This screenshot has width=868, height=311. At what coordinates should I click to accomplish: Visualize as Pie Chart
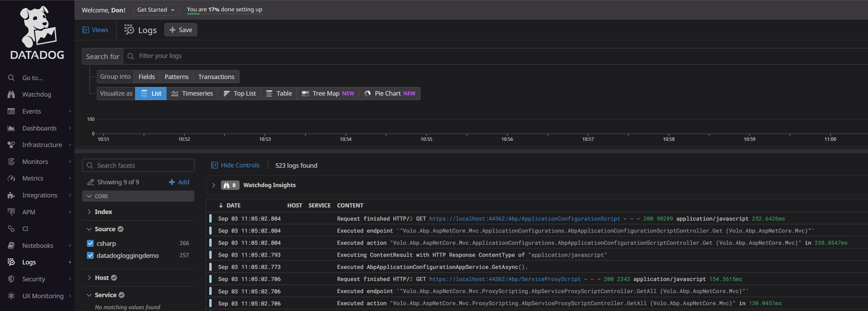390,94
